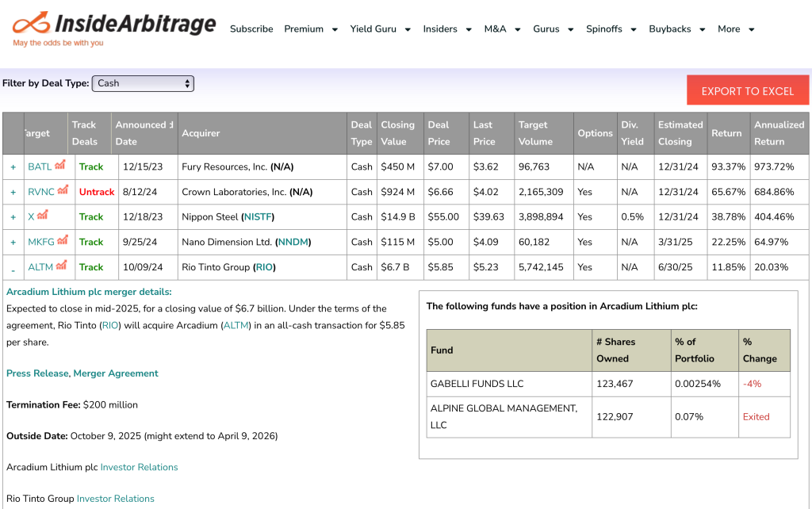The width and height of the screenshot is (812, 509).
Task: Open the ALTM ticker link in table
Action: coord(40,267)
